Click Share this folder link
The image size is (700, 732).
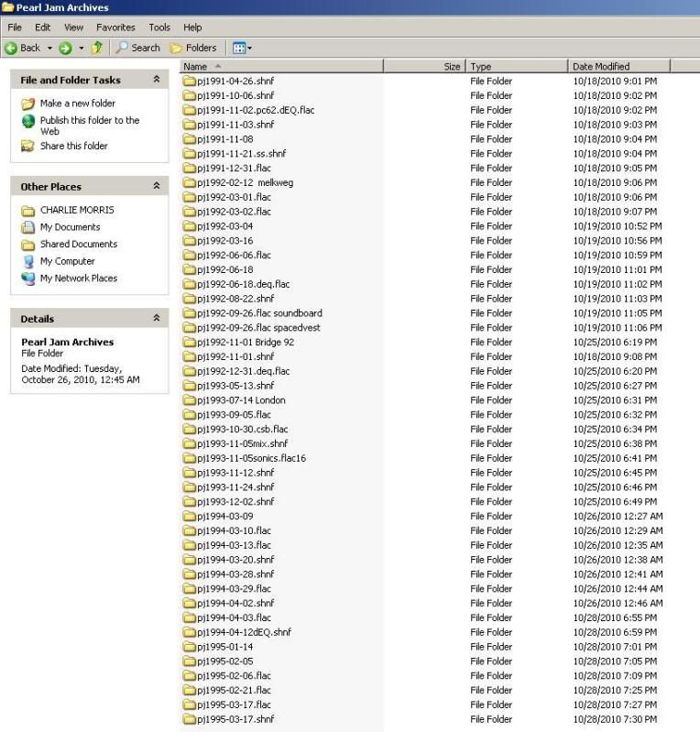pyautogui.click(x=74, y=146)
